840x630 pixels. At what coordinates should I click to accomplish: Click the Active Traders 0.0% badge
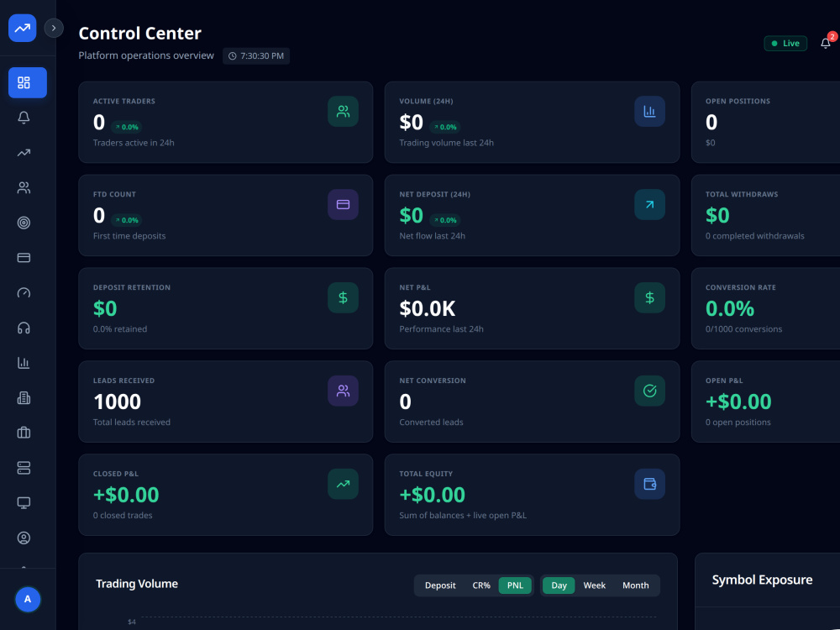click(x=127, y=127)
